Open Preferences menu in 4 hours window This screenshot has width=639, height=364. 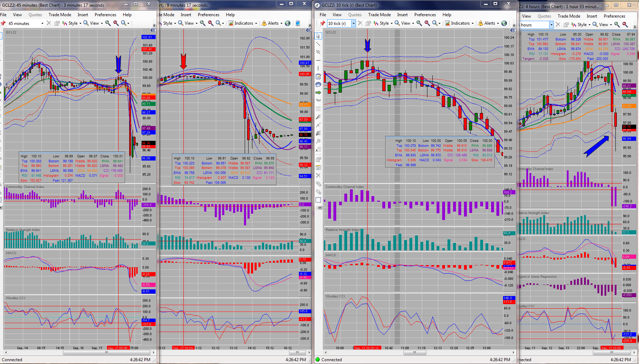[614, 16]
